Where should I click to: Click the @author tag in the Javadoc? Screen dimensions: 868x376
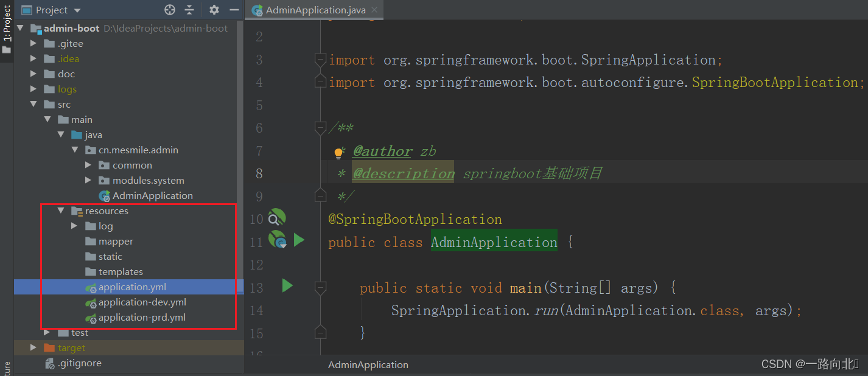click(382, 151)
